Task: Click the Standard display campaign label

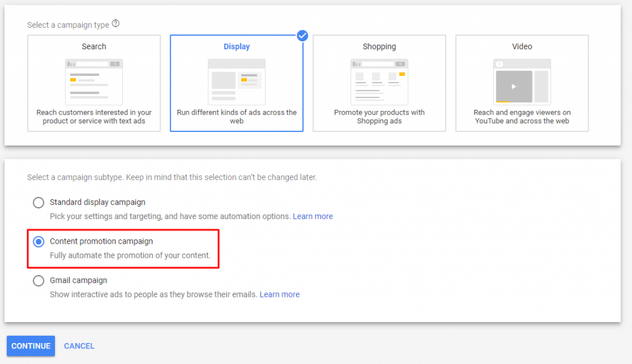Action: coord(98,202)
